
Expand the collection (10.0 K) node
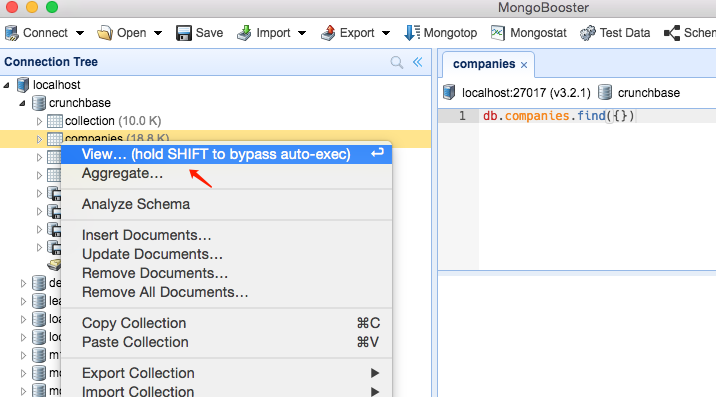point(39,121)
